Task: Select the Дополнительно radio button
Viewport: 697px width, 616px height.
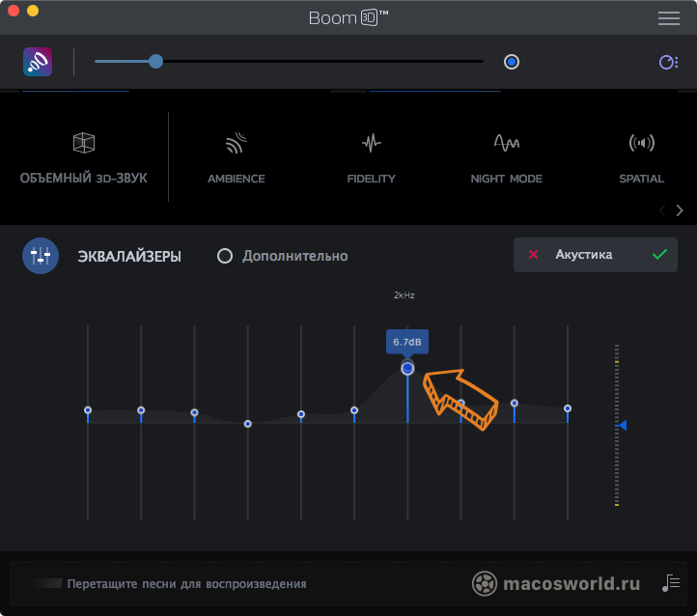Action: click(x=225, y=256)
